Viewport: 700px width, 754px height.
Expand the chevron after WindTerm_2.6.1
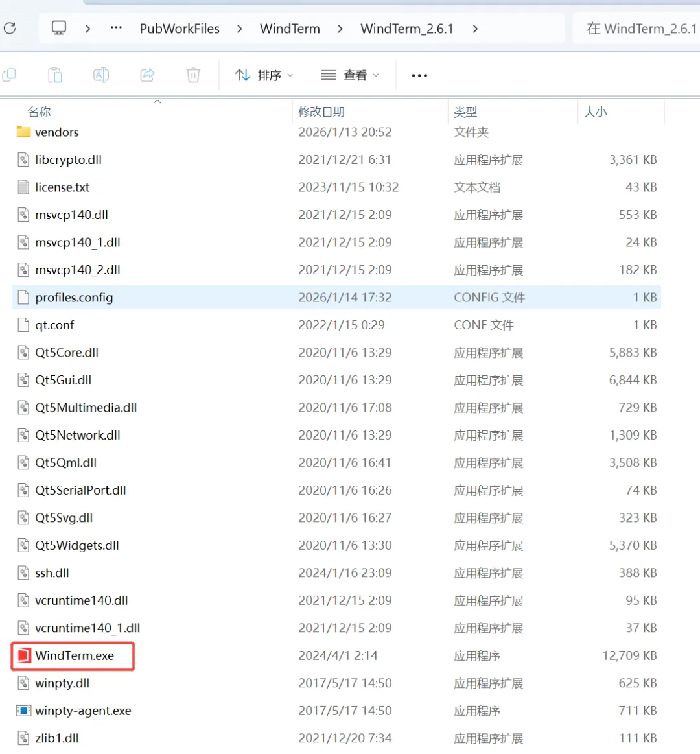point(475,29)
